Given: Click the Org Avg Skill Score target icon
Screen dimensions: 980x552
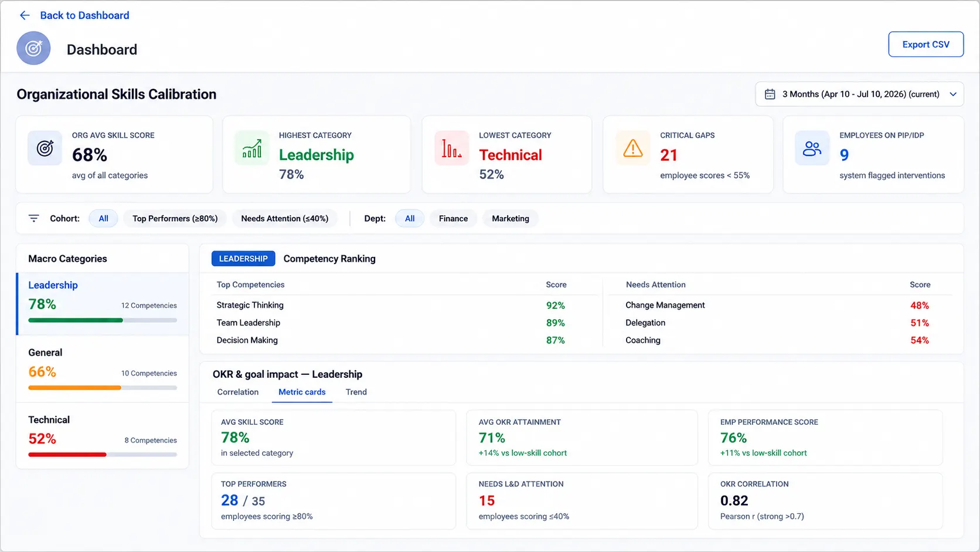Looking at the screenshot, I should click(x=45, y=148).
